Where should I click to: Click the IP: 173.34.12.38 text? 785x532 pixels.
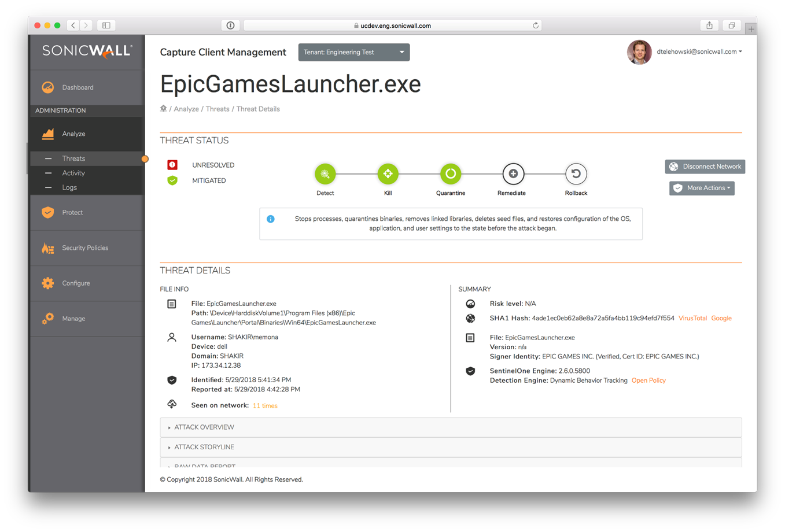coord(216,365)
